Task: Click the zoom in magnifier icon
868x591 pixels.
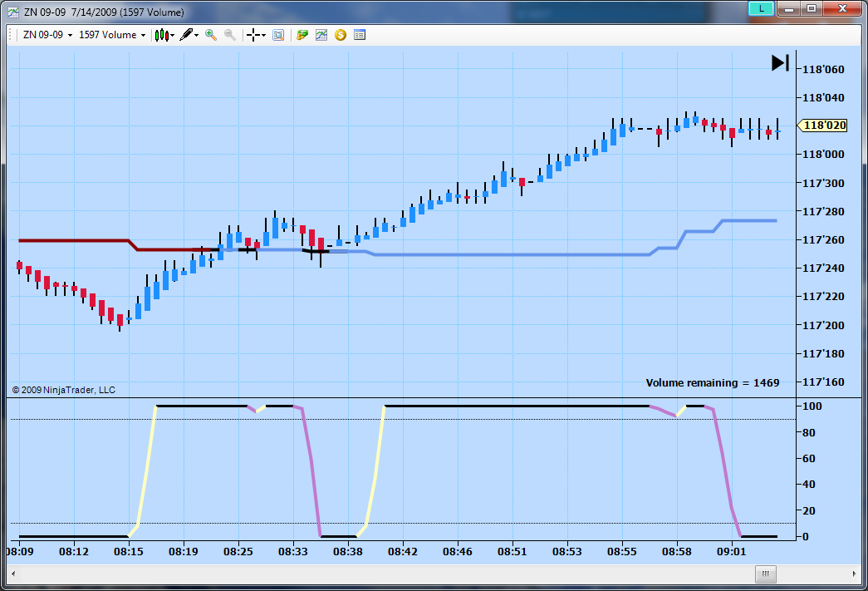Action: 210,35
